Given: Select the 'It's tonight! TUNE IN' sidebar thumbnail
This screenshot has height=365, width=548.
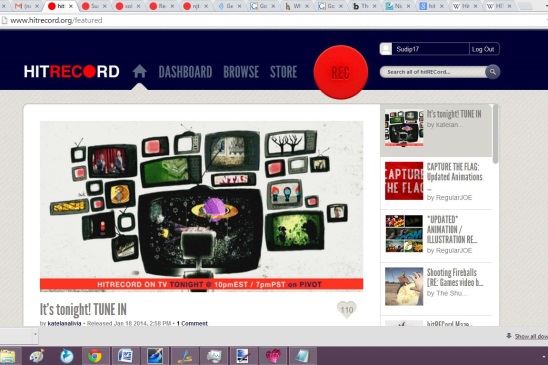Looking at the screenshot, I should coord(404,128).
